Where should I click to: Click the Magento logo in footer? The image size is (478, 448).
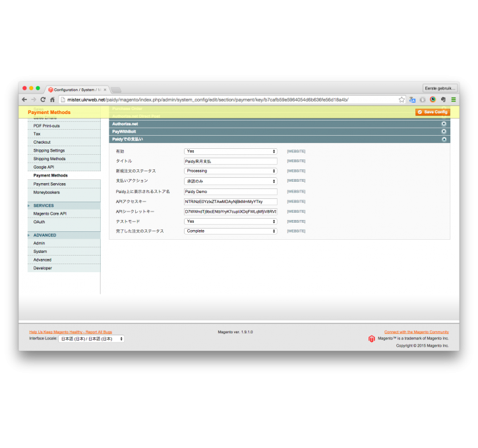click(x=372, y=339)
